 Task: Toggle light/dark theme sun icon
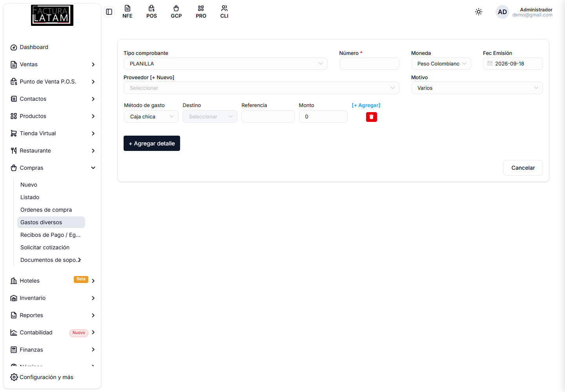coord(479,12)
